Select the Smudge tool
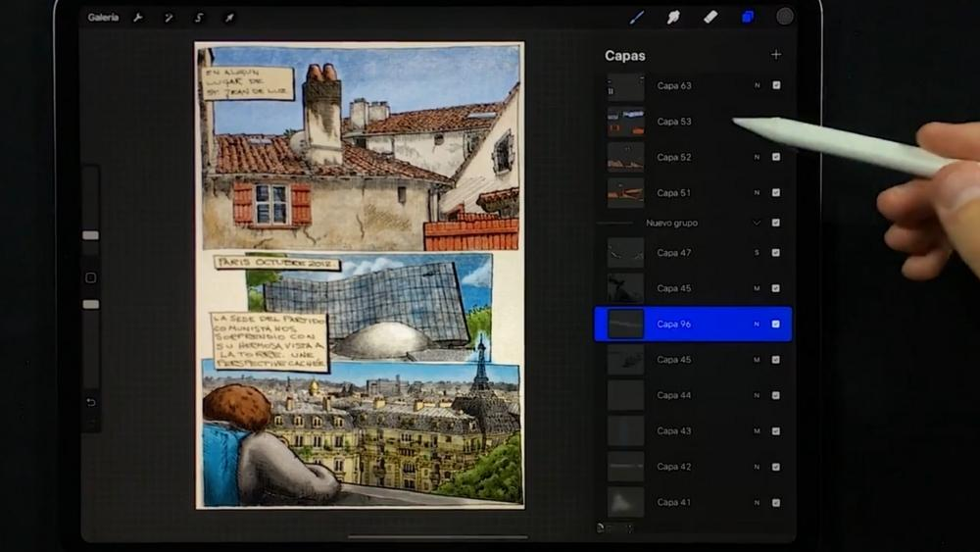 [673, 18]
